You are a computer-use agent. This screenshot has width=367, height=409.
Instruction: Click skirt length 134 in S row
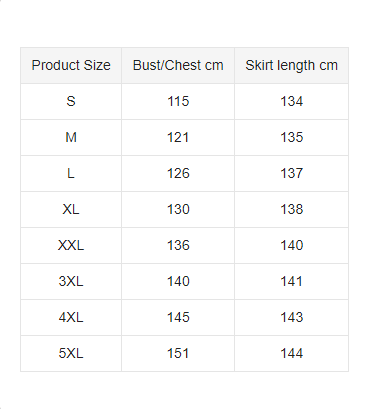(292, 101)
